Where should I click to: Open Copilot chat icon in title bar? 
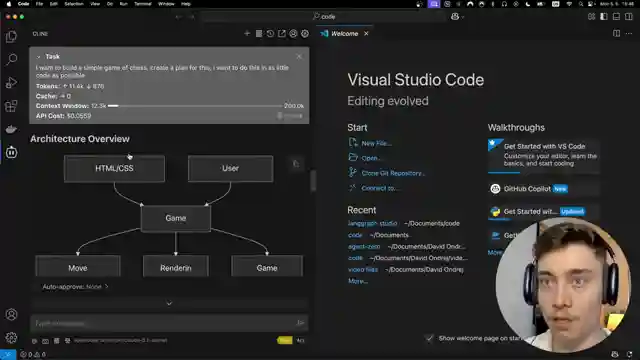pyautogui.click(x=455, y=17)
